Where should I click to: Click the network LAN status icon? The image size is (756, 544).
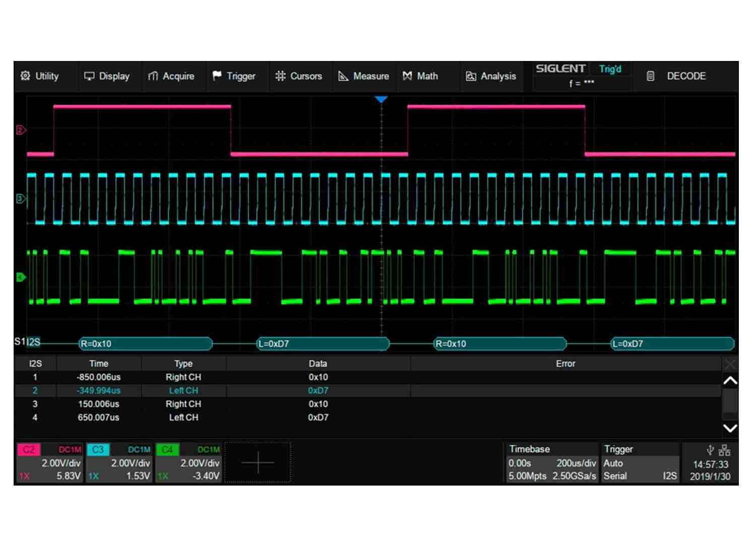coord(725,450)
